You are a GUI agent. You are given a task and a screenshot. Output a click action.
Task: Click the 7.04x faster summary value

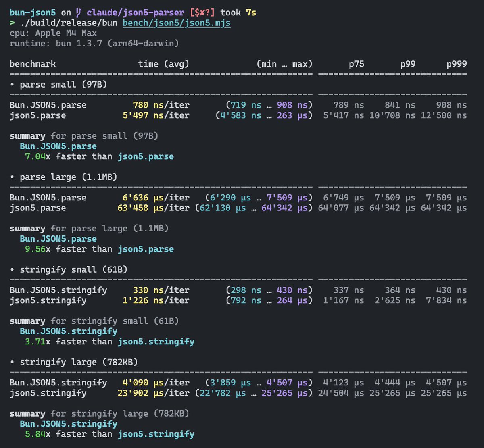(34, 156)
